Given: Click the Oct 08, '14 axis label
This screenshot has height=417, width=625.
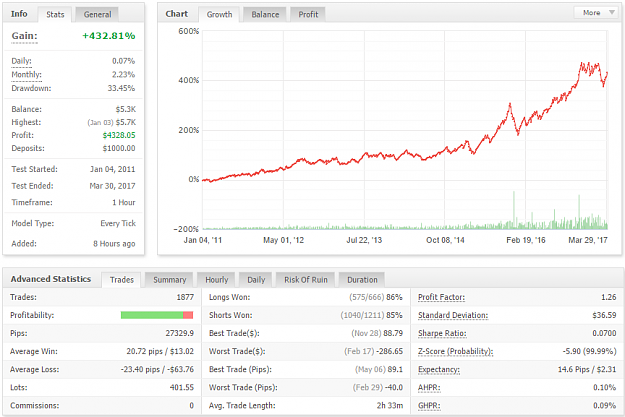Looking at the screenshot, I should pyautogui.click(x=445, y=240).
